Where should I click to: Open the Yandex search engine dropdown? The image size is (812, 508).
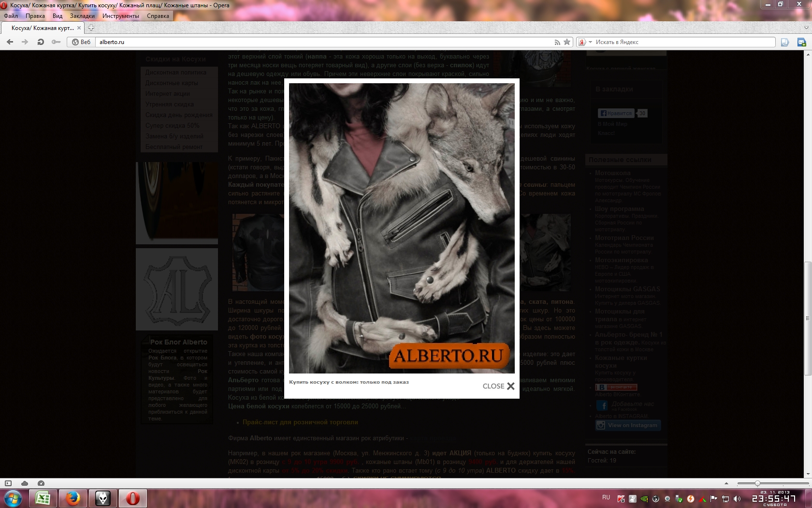590,42
